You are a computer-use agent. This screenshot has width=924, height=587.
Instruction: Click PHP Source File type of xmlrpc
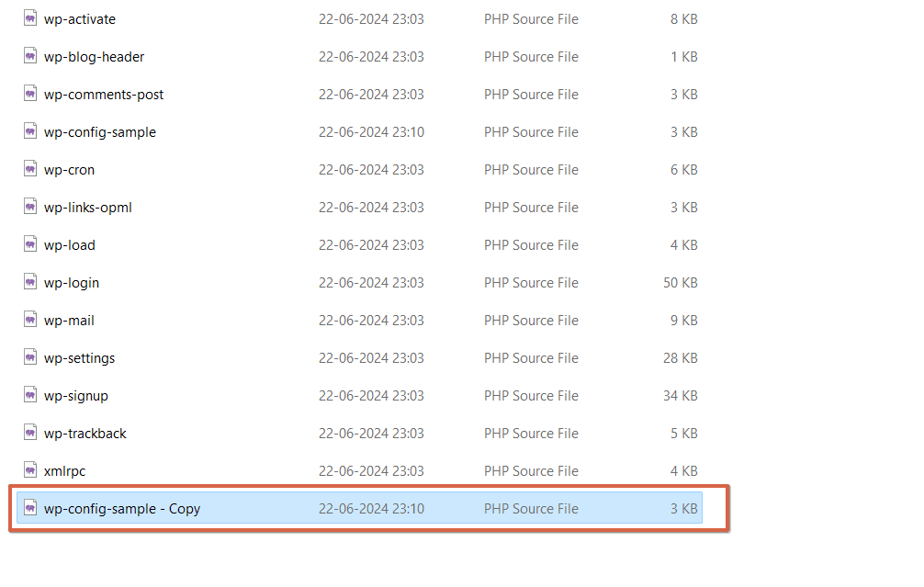(531, 471)
